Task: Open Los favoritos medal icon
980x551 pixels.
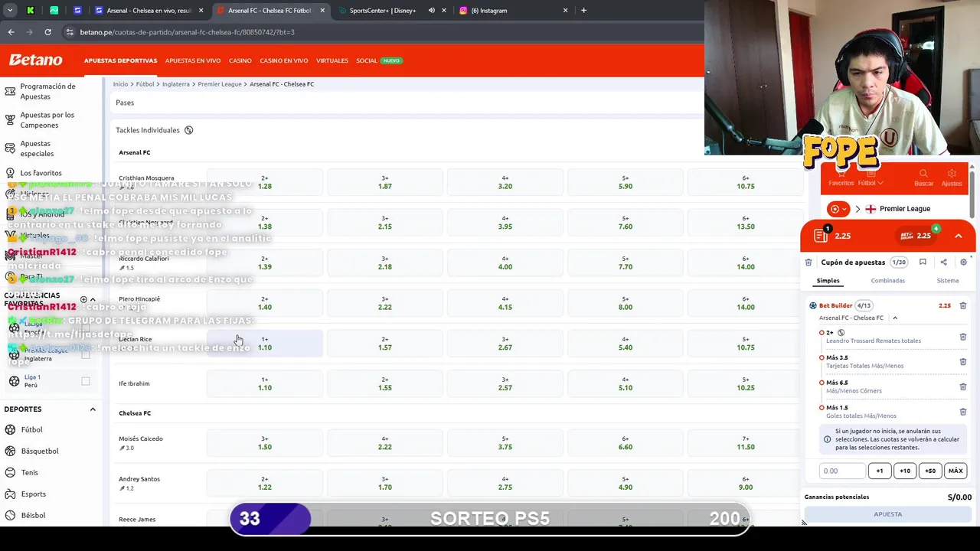Action: 10,173
